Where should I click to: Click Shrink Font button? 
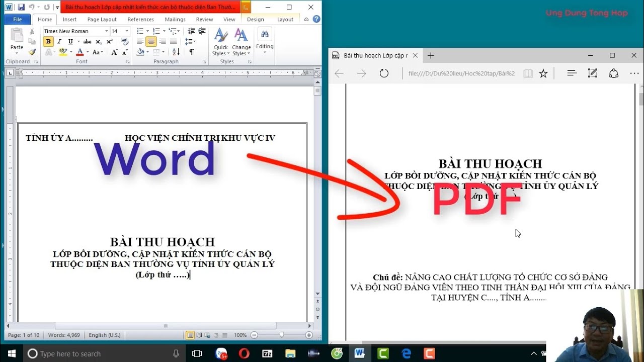click(124, 52)
